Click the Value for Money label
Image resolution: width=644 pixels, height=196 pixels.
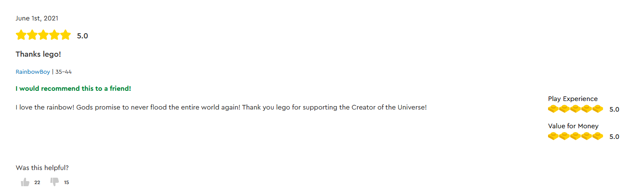pyautogui.click(x=573, y=126)
